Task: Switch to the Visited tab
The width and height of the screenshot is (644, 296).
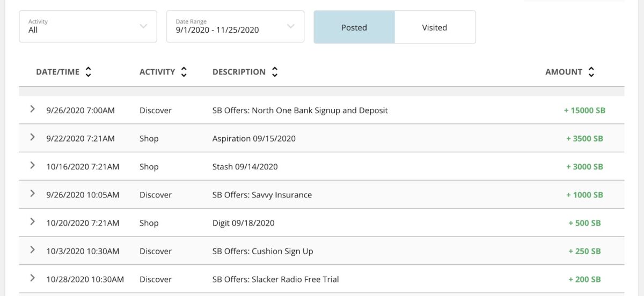Action: [x=435, y=27]
